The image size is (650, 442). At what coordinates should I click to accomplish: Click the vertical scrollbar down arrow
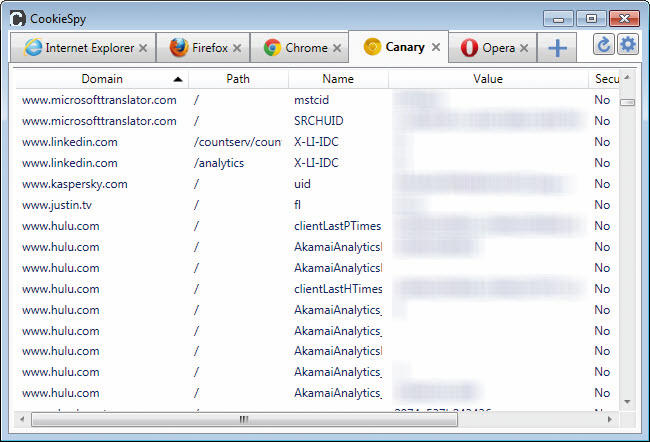(627, 402)
